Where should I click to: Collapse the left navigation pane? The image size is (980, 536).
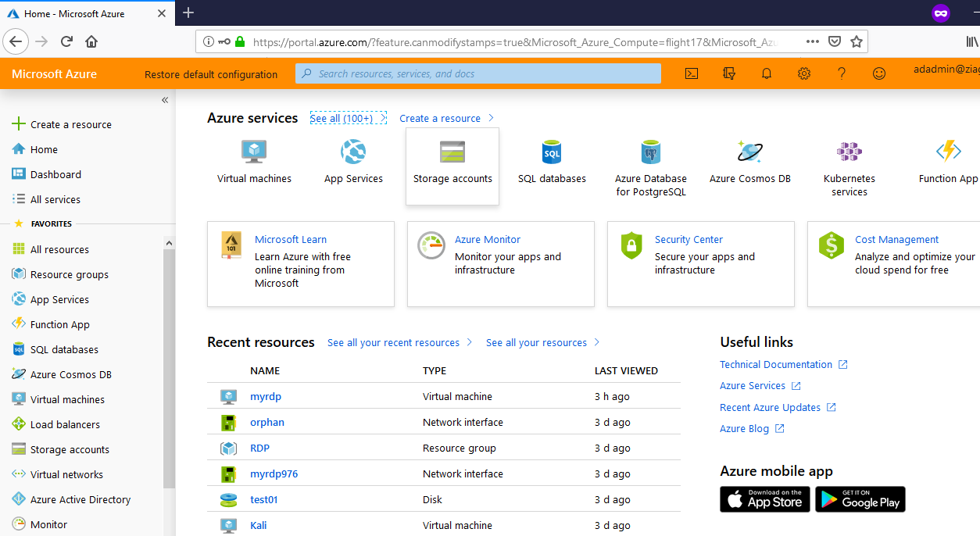[165, 100]
